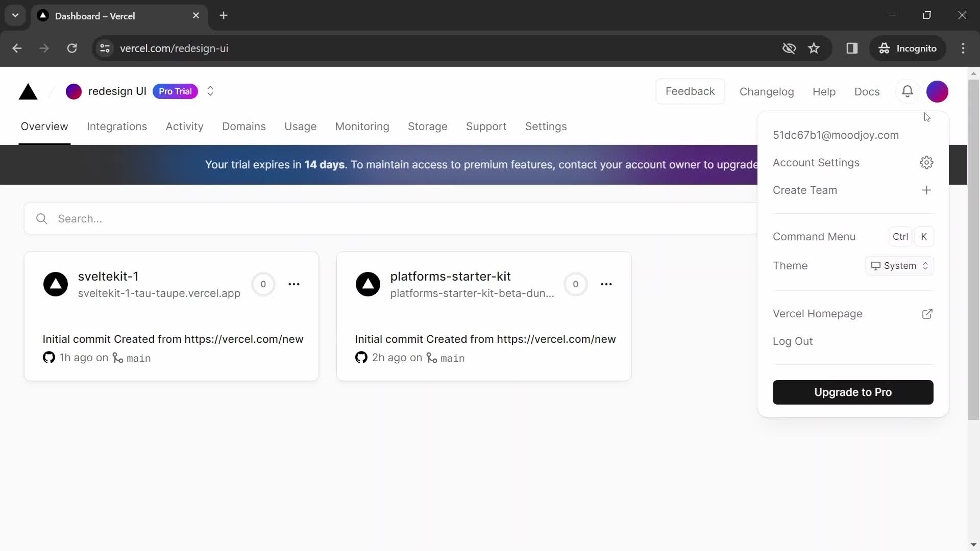Bookmark this page with the star icon

pos(814,48)
